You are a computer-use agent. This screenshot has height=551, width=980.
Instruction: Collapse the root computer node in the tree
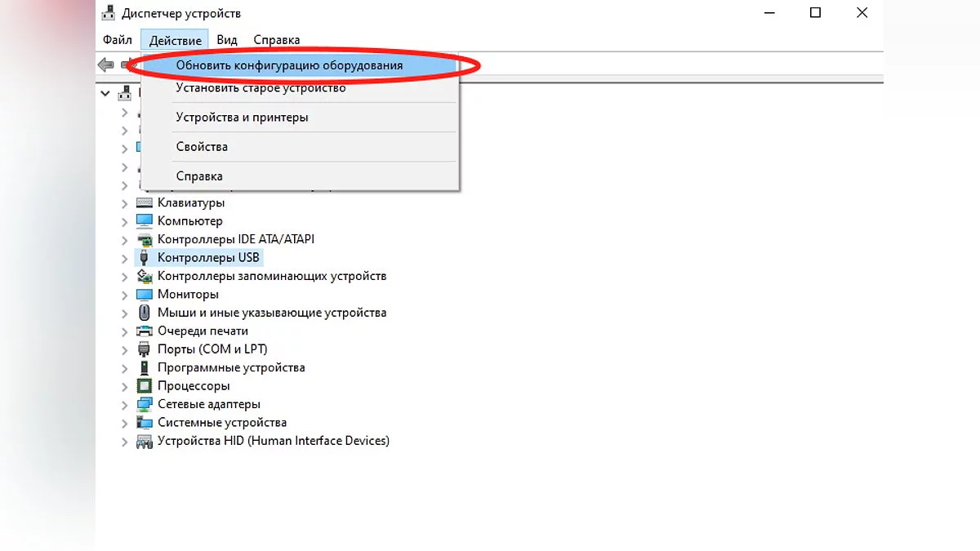[105, 93]
